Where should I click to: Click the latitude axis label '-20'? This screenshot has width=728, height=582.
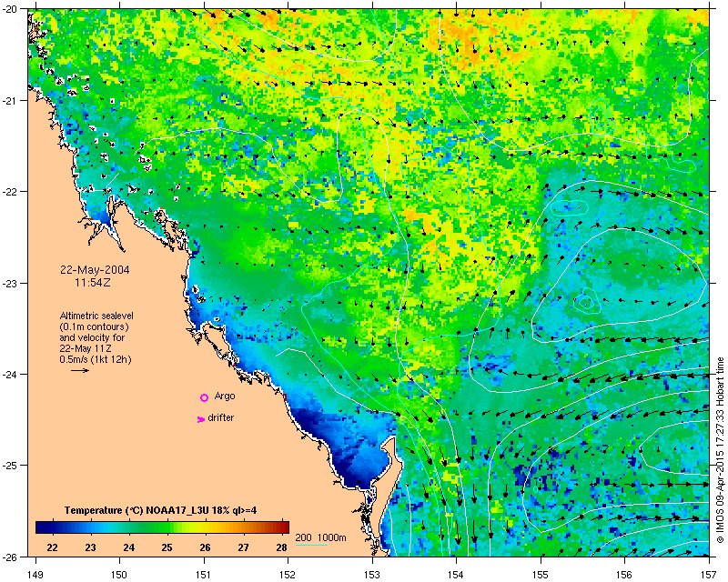point(11,10)
